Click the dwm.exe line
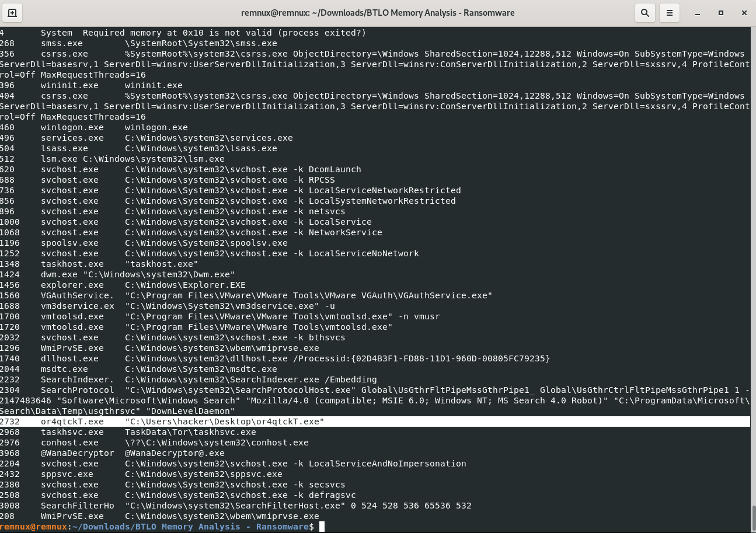The image size is (756, 533). click(x=117, y=274)
